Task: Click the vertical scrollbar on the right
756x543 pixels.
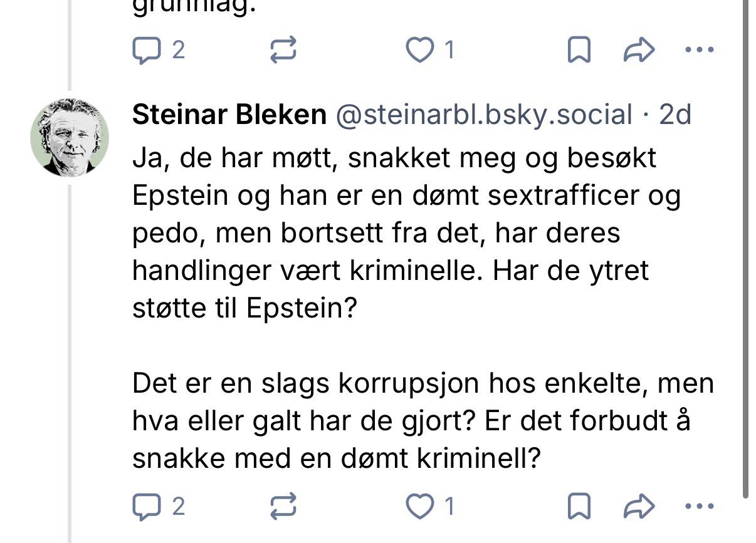Action: (745, 251)
